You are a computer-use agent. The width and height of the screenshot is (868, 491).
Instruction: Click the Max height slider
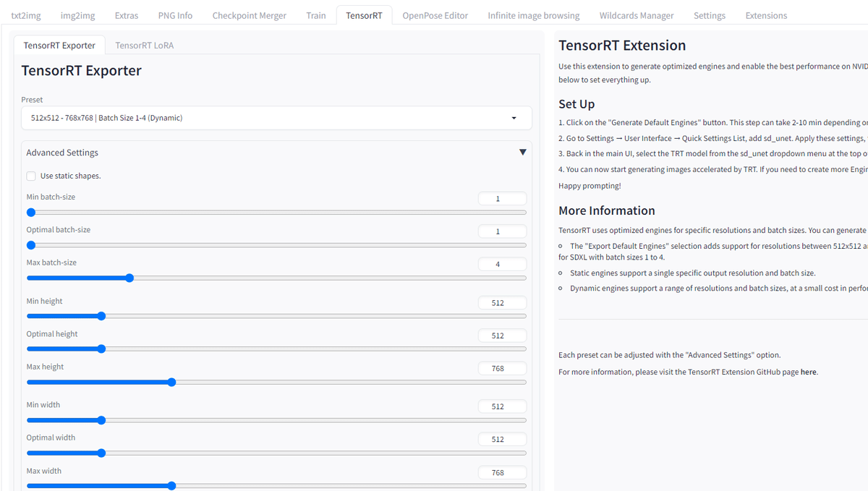276,382
